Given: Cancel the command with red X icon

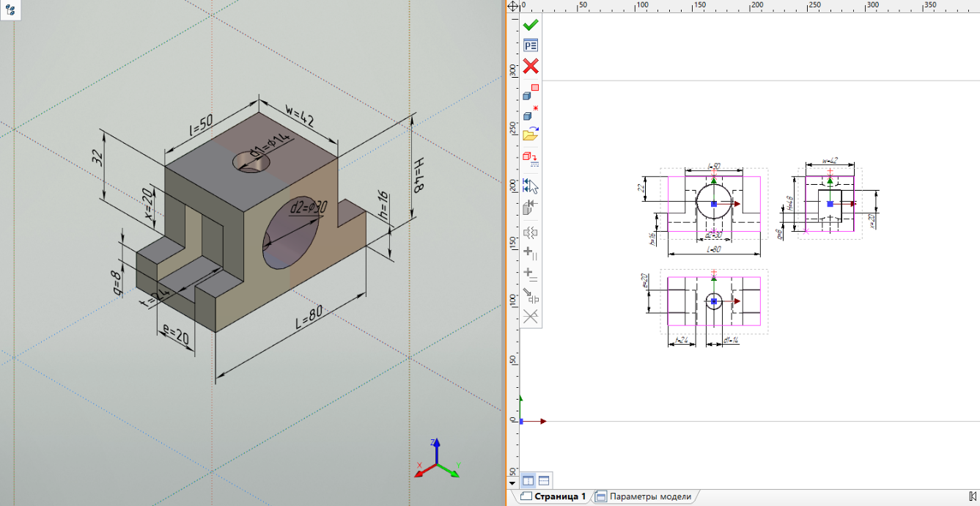Looking at the screenshot, I should point(531,67).
